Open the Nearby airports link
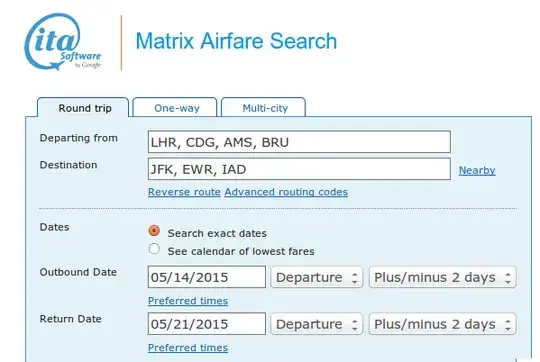This screenshot has height=362, width=540. click(477, 170)
